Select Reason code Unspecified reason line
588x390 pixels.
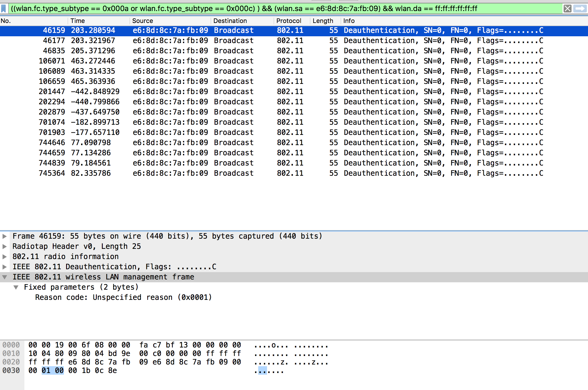coord(123,297)
